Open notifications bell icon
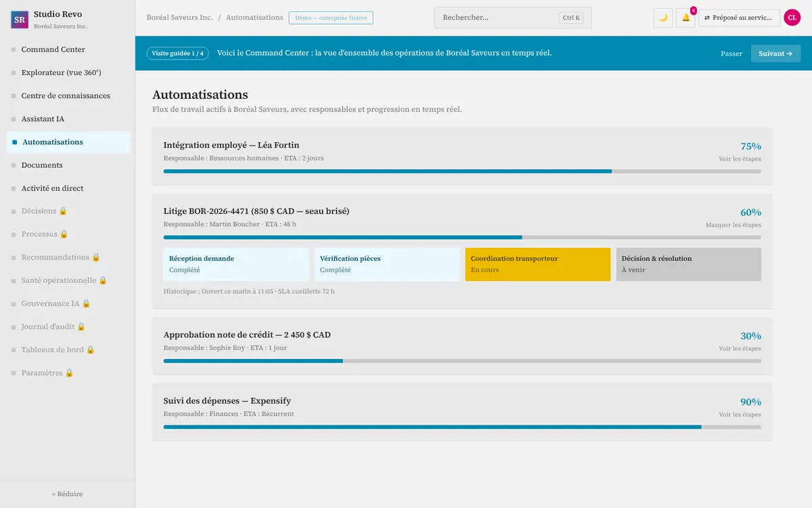The width and height of the screenshot is (812, 508). click(x=685, y=18)
